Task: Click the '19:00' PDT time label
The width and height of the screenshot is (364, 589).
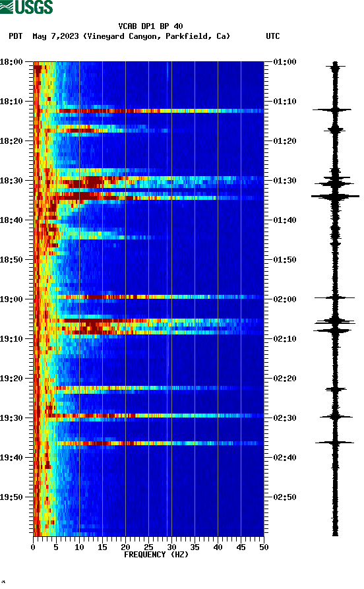Action: click(x=11, y=299)
